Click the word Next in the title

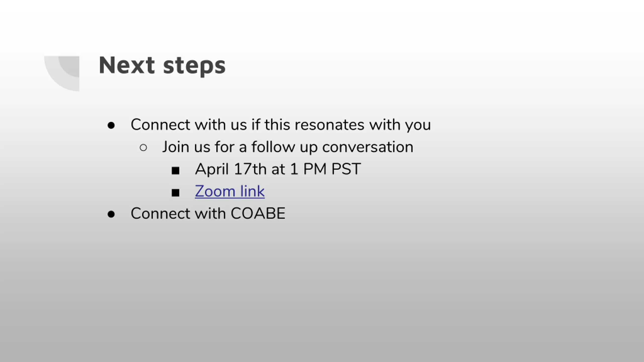[x=127, y=65]
